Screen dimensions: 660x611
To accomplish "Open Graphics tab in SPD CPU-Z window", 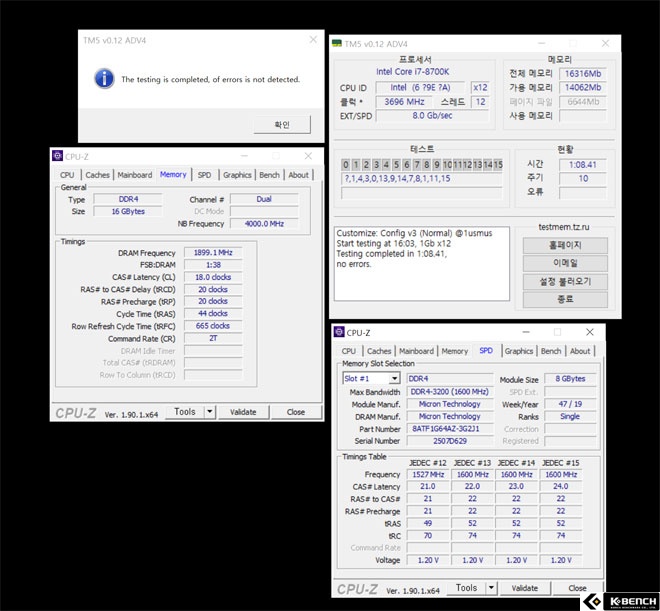I will tap(519, 351).
